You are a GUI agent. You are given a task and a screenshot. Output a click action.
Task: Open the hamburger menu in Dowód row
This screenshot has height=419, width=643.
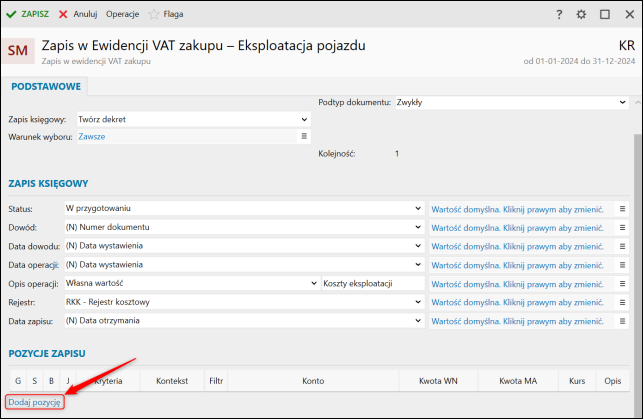[622, 228]
